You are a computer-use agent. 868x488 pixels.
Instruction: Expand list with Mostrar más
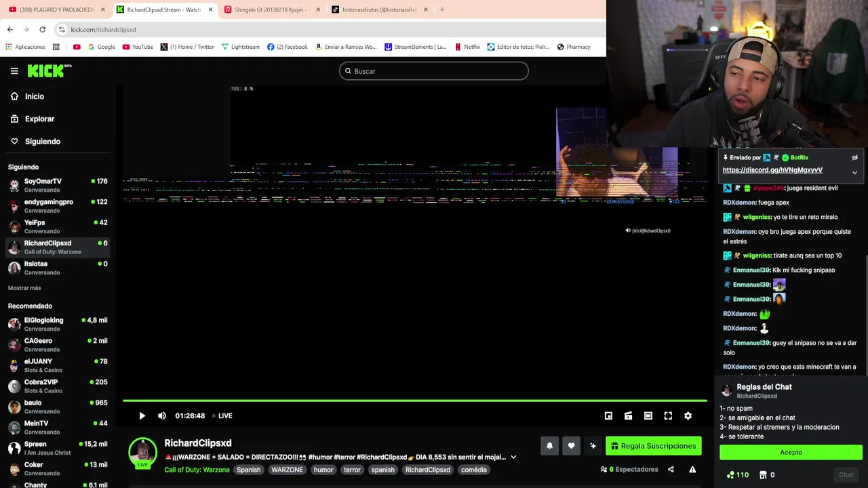pyautogui.click(x=24, y=288)
